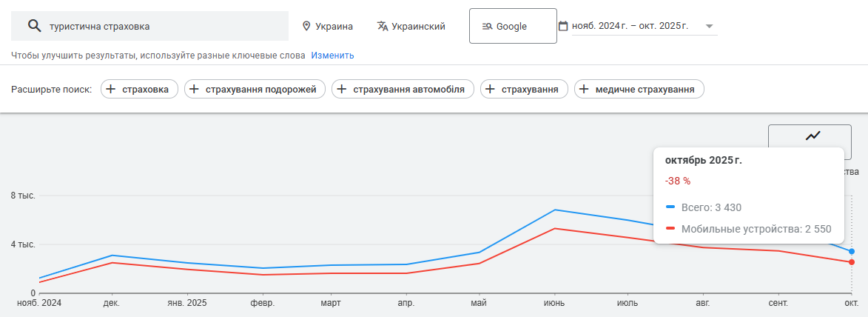Click the language translate icon
The width and height of the screenshot is (868, 317).
[x=383, y=27]
